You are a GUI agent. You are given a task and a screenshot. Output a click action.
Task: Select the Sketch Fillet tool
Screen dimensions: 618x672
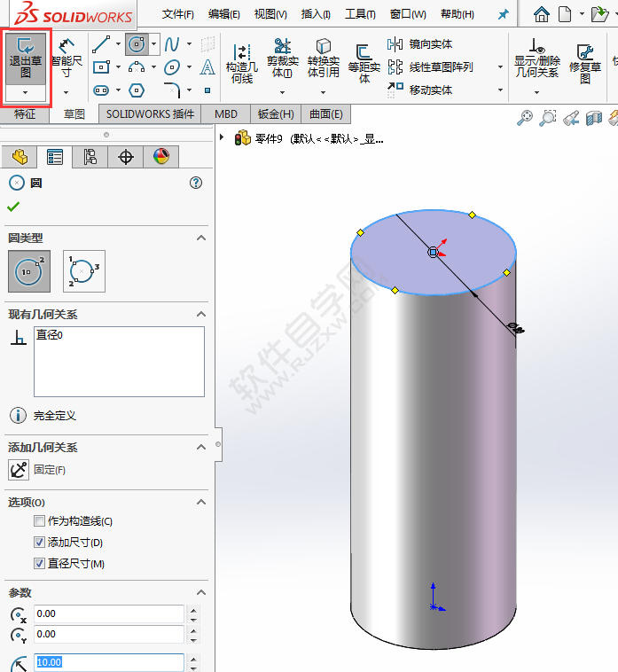coord(173,90)
